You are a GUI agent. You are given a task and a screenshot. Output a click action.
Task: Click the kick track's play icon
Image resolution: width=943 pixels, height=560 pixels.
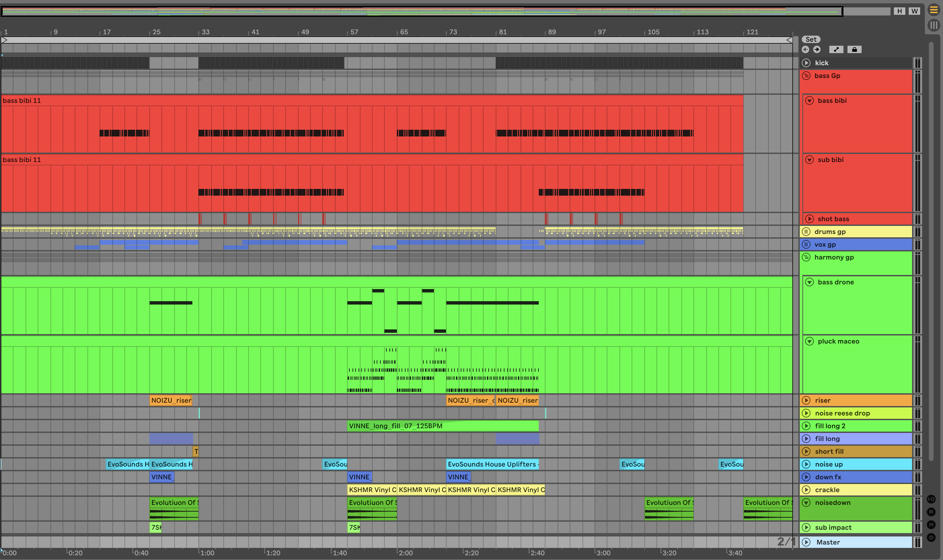click(806, 63)
